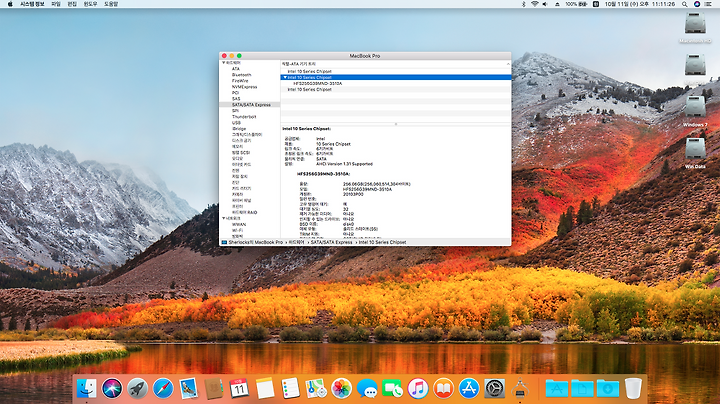
Task: Select iBridge in the sidebar
Action: pos(239,129)
